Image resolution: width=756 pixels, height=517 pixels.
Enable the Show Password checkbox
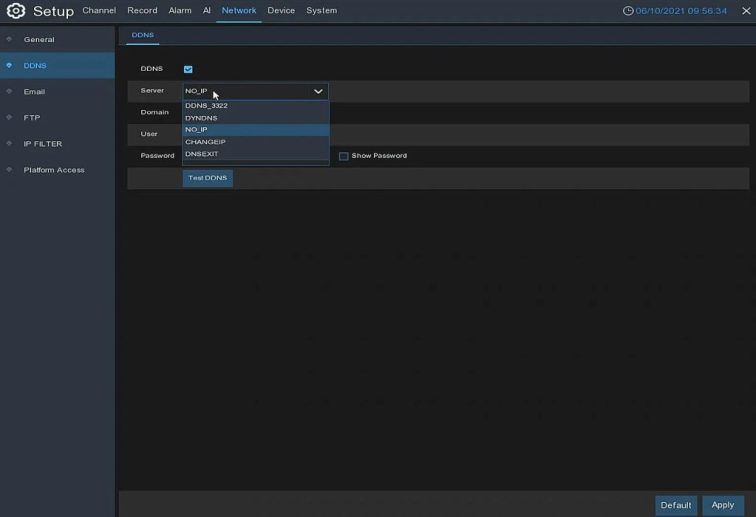tap(343, 156)
